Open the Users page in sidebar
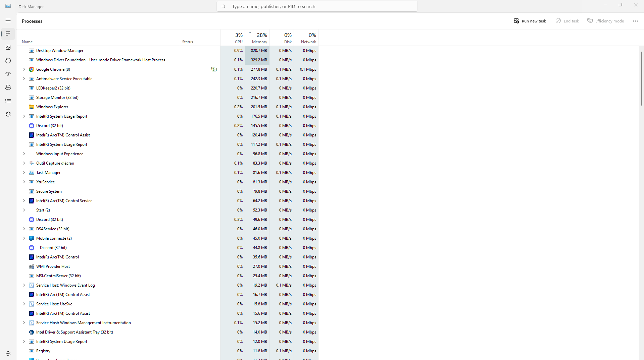Image resolution: width=644 pixels, height=360 pixels. pyautogui.click(x=8, y=87)
